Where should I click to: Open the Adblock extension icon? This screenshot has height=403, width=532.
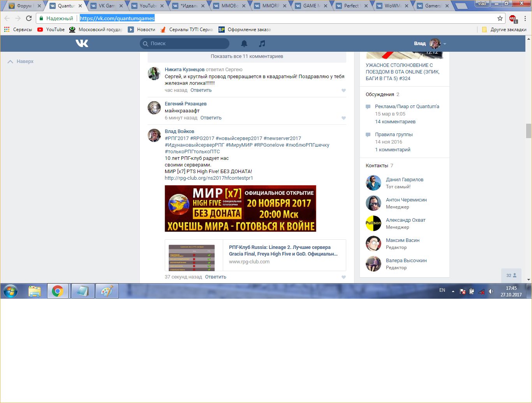[513, 18]
